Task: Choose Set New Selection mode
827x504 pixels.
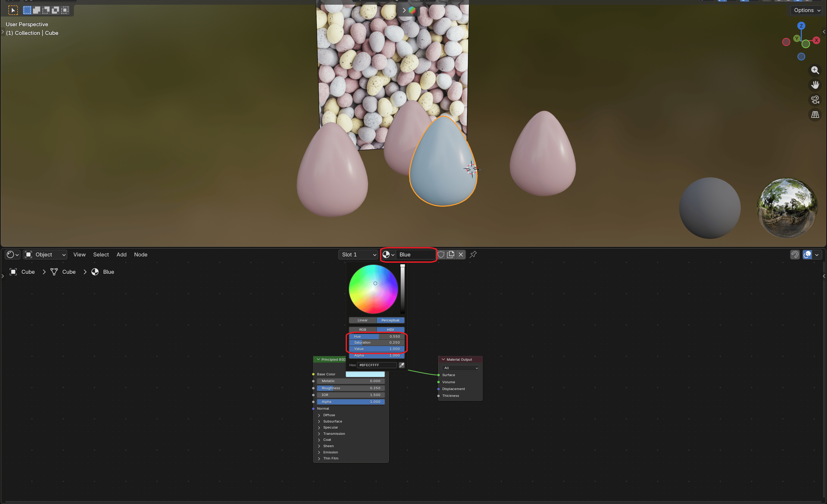Action: click(x=27, y=10)
